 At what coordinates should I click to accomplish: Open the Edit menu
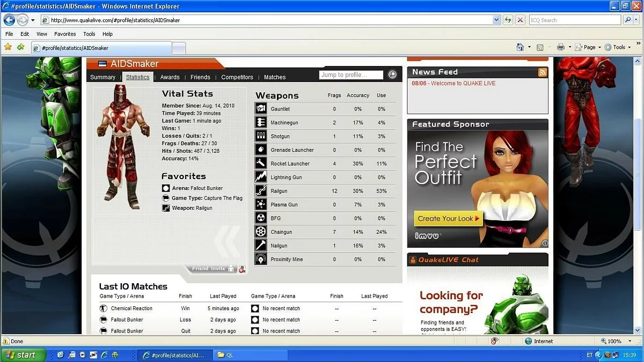tap(25, 34)
